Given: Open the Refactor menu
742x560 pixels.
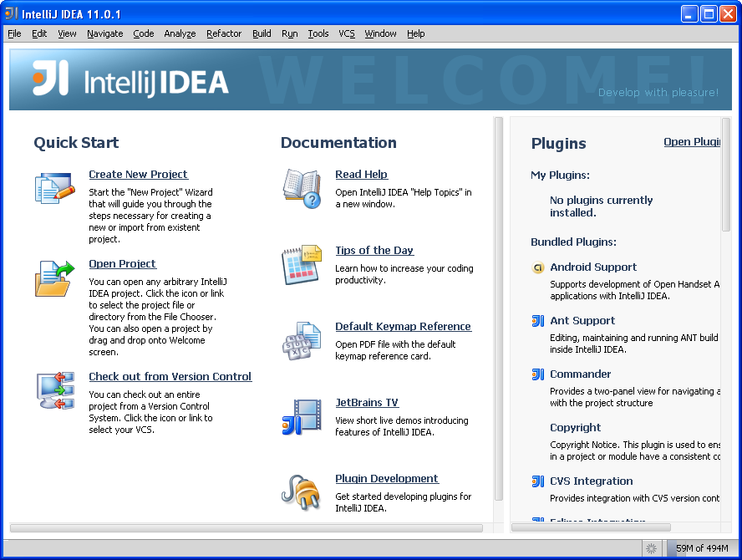Looking at the screenshot, I should coord(224,33).
